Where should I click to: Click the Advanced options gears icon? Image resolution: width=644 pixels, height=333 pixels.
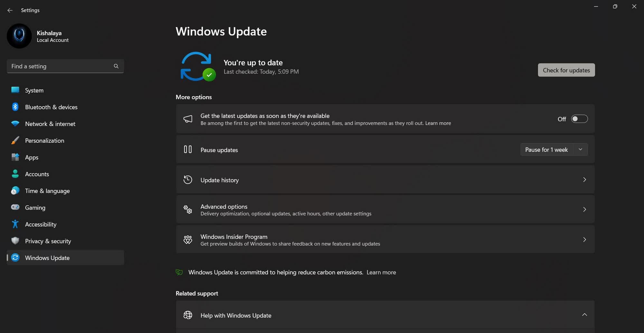pyautogui.click(x=188, y=209)
